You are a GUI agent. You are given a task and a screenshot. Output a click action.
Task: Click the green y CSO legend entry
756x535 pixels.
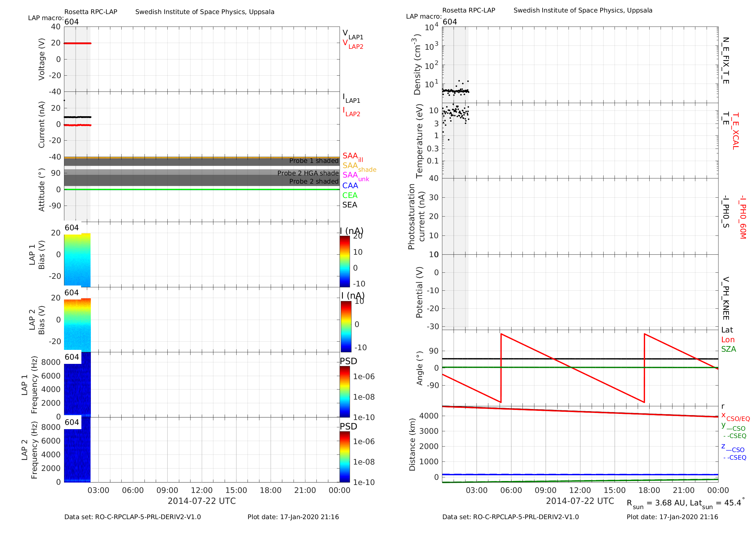[x=733, y=427]
